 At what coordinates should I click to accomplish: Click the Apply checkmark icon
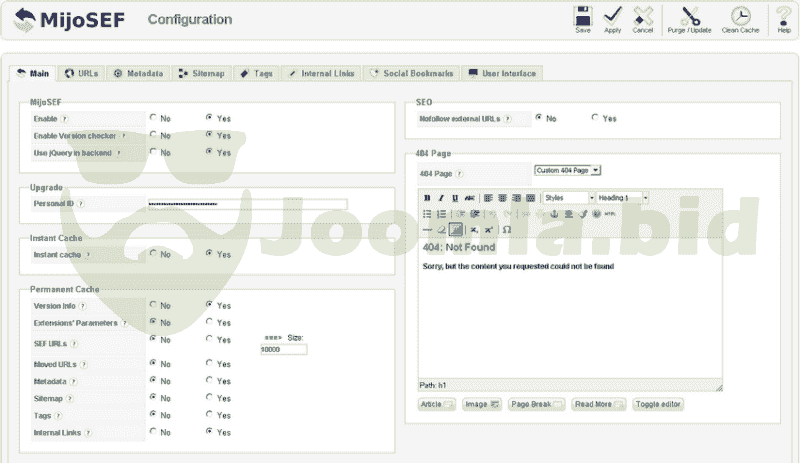tap(613, 17)
